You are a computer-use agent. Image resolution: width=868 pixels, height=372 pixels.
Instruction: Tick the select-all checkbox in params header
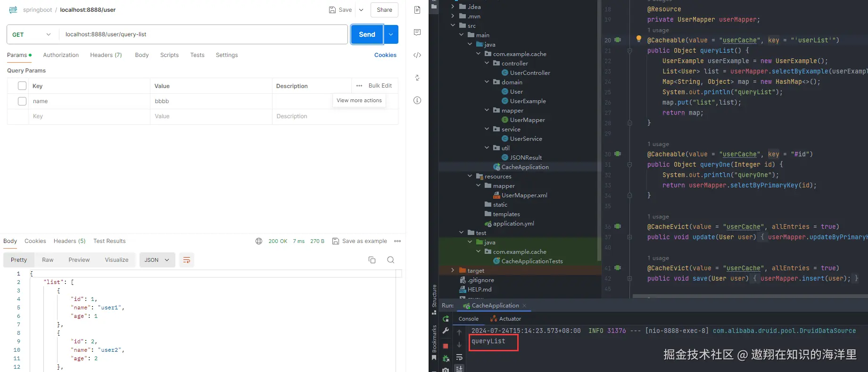click(x=22, y=86)
